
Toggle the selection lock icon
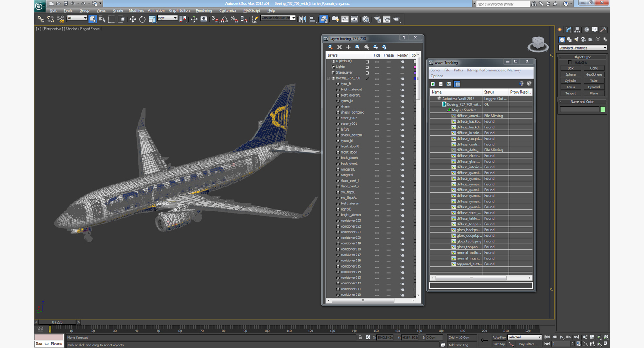coord(360,337)
